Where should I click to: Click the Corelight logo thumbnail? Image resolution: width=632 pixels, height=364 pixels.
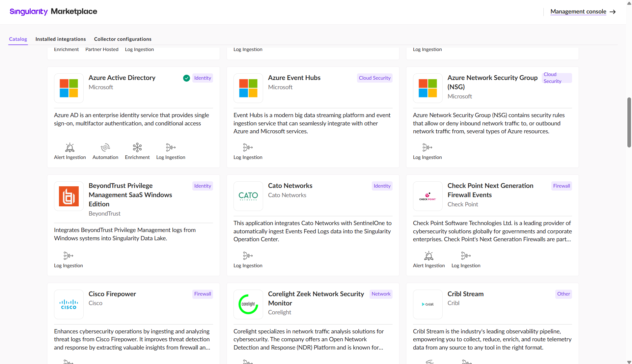pyautogui.click(x=248, y=304)
